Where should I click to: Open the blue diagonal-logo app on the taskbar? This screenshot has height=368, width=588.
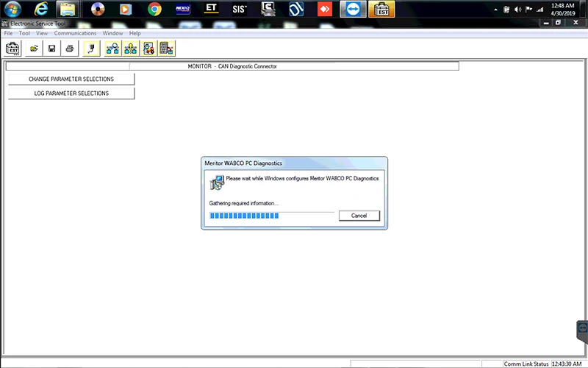296,9
